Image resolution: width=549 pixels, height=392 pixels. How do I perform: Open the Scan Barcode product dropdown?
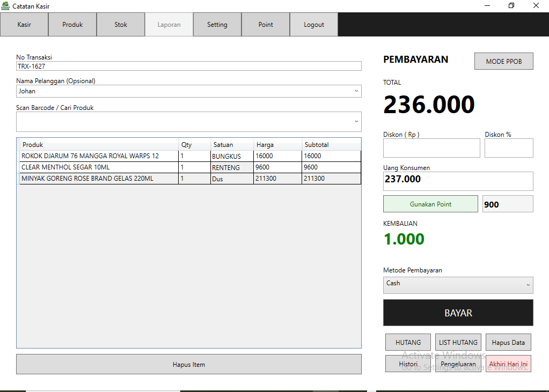click(356, 122)
